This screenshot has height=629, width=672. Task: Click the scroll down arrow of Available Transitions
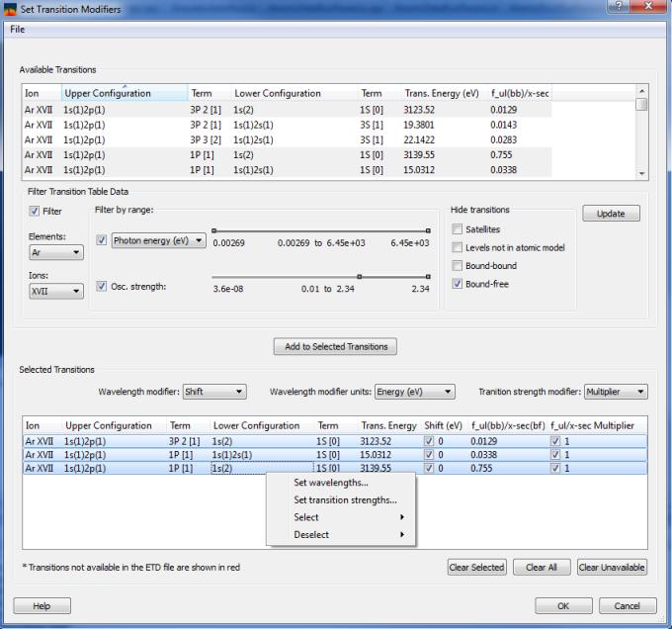coord(641,173)
